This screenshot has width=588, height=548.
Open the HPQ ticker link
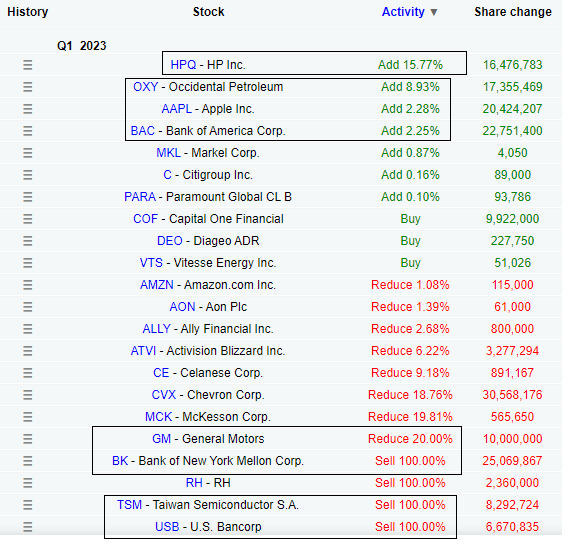pyautogui.click(x=183, y=65)
